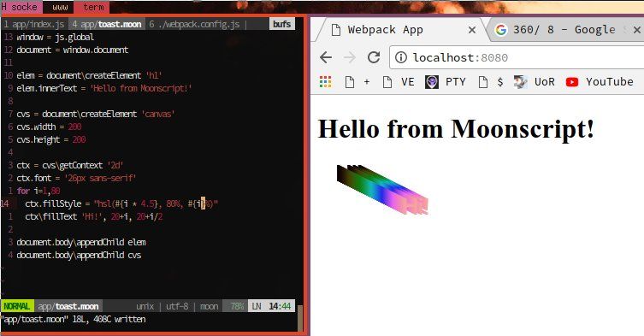
Task: Select the app/index.js buffer in tabline
Action: pyautogui.click(x=34, y=24)
